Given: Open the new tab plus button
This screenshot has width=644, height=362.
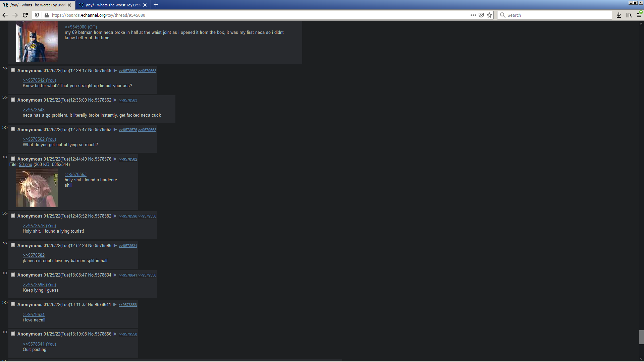Looking at the screenshot, I should [x=156, y=5].
